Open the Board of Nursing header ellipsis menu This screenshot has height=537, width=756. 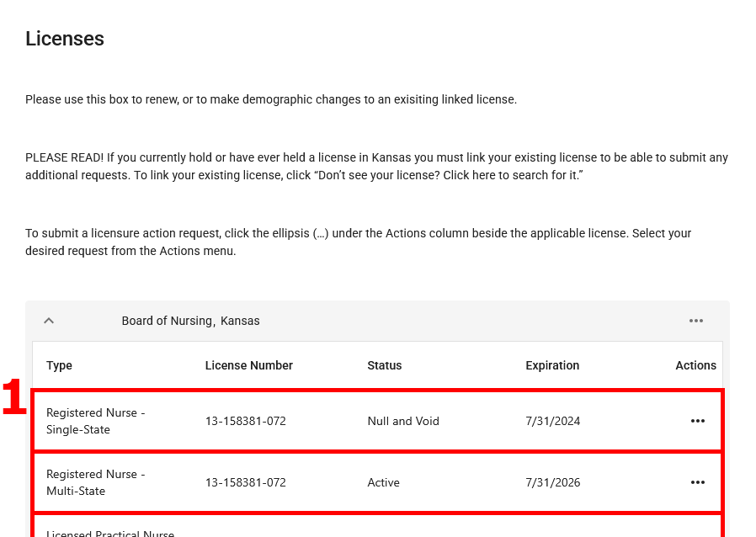click(x=695, y=321)
